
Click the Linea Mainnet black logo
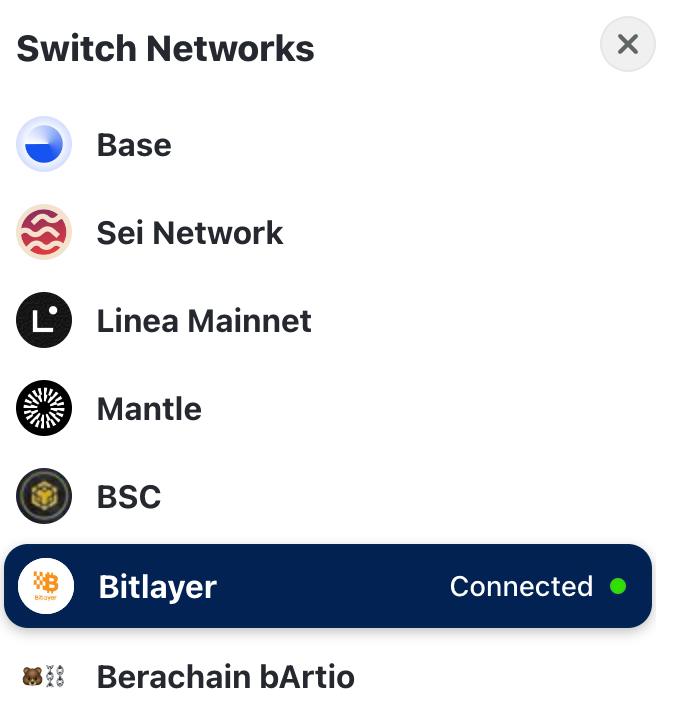[44, 320]
